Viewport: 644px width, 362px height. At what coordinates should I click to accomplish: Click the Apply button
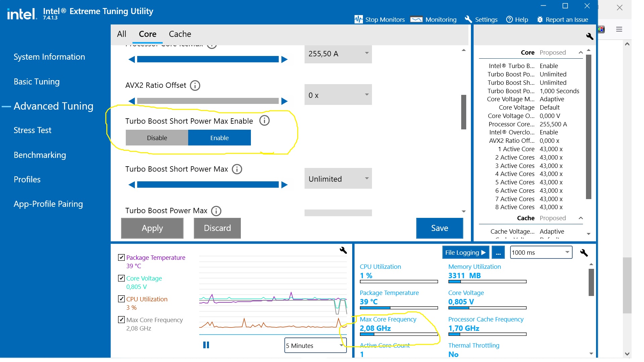point(152,228)
